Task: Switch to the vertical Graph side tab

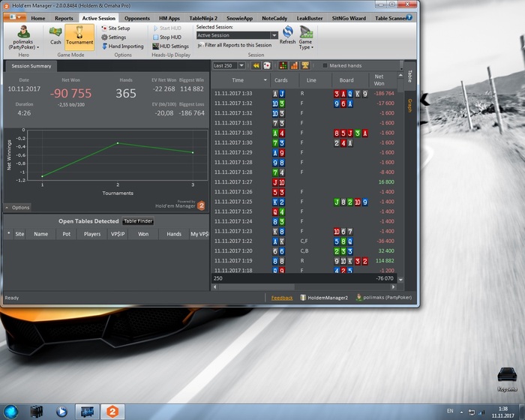Action: point(409,106)
